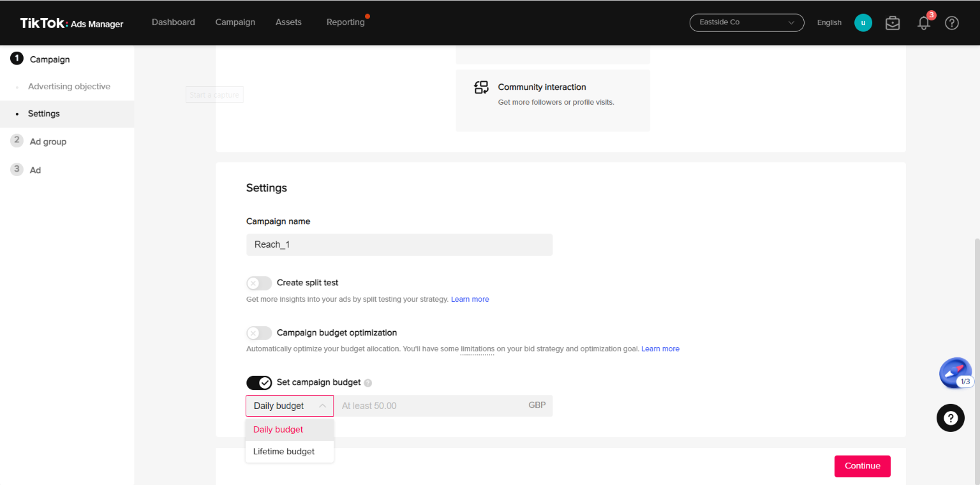Click the black floating help button
The height and width of the screenshot is (485, 980).
pos(950,418)
